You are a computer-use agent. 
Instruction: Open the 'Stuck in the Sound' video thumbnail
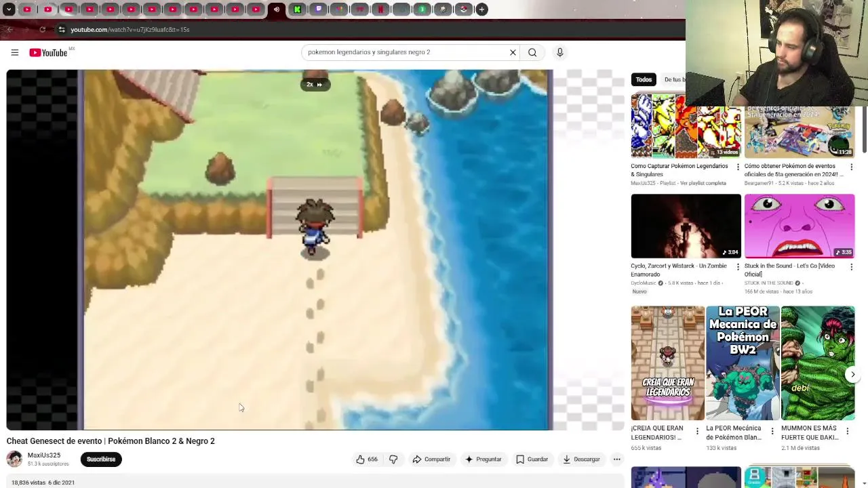[x=800, y=226]
